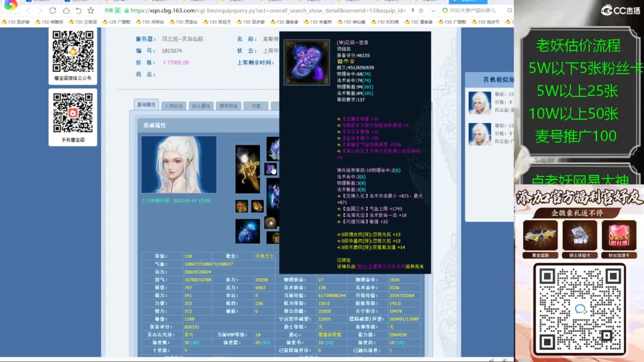Click the 能力值 value 2964030
This screenshot has width=644, height=362.
[x=398, y=334]
